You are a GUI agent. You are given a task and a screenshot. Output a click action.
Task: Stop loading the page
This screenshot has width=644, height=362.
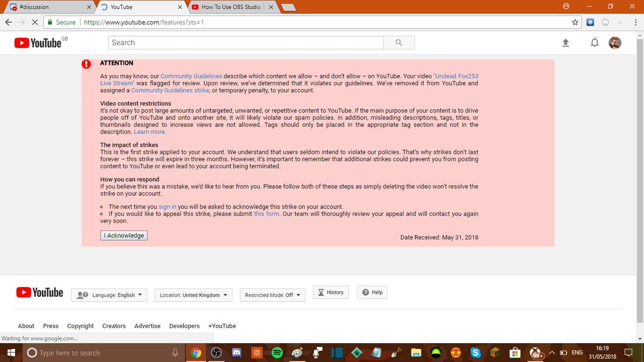(35, 23)
